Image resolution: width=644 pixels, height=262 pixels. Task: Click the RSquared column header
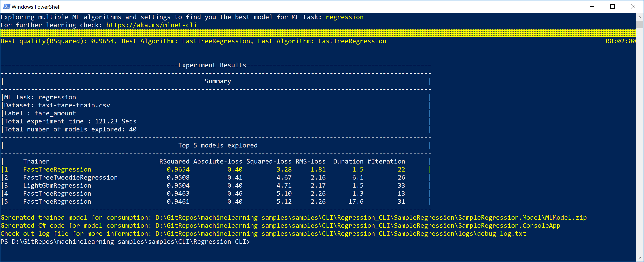(x=174, y=161)
